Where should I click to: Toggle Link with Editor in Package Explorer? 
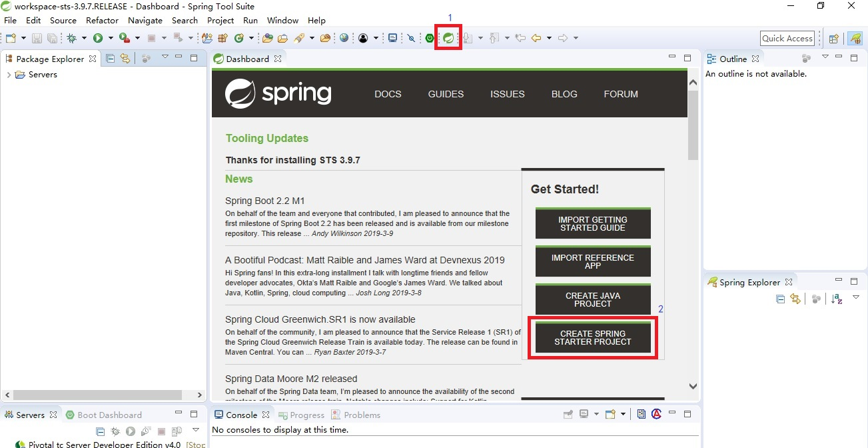tap(124, 59)
